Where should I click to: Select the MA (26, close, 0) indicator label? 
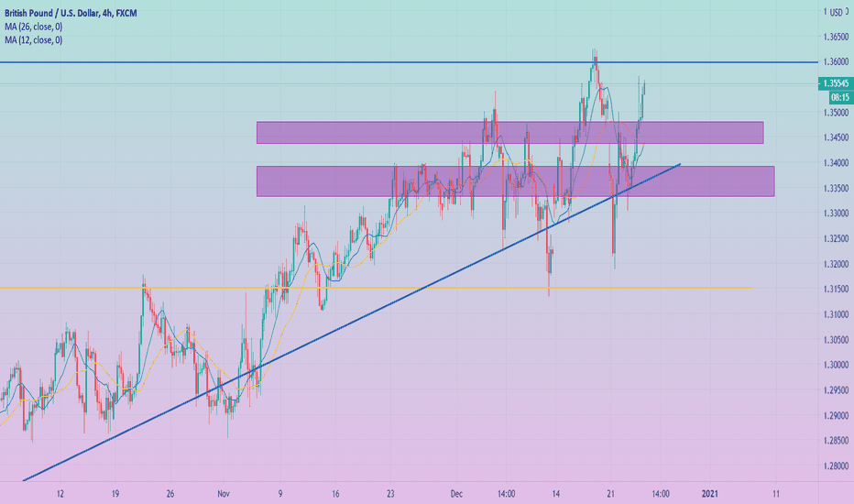tap(33, 27)
